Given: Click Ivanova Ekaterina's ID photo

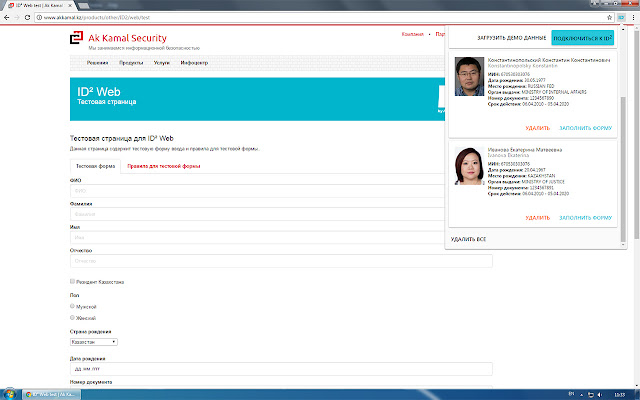Looking at the screenshot, I should coord(469,167).
